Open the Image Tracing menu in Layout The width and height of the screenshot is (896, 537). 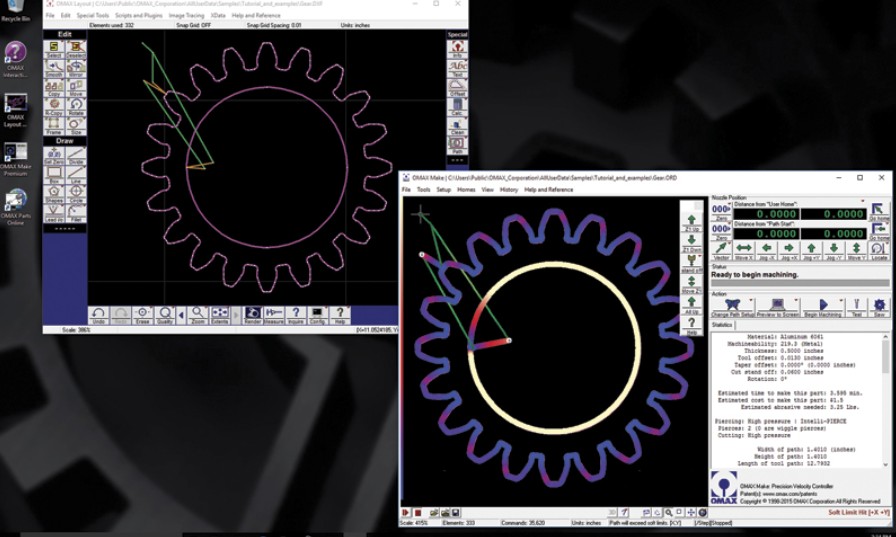(186, 15)
